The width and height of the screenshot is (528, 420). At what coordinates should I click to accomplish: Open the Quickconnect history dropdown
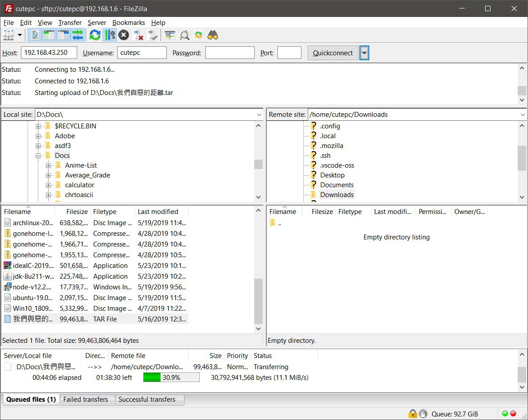[x=364, y=53]
